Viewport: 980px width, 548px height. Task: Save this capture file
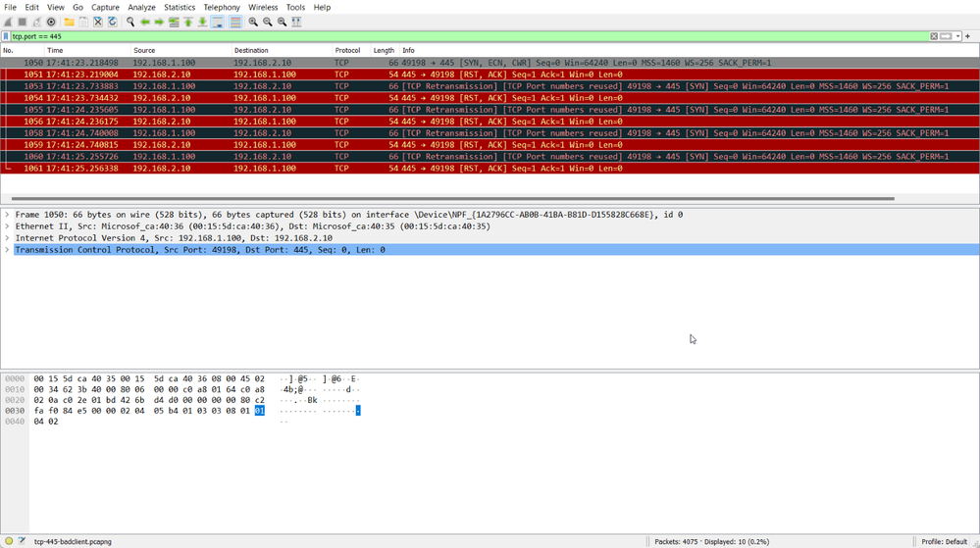83,22
